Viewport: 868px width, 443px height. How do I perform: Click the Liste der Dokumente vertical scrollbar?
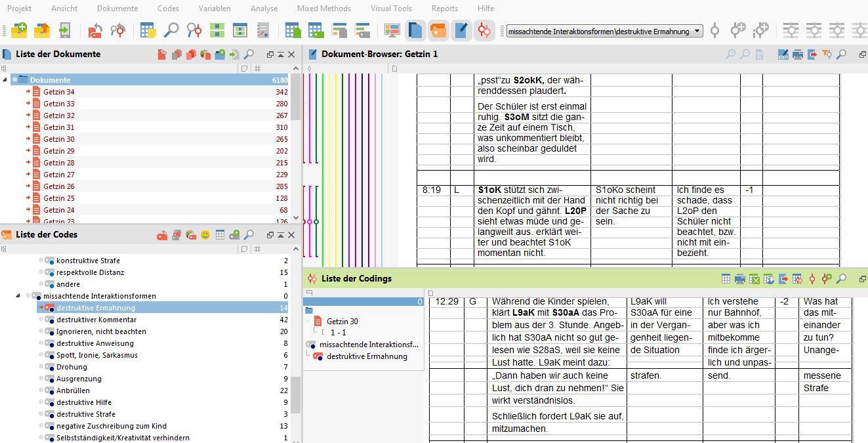(x=295, y=105)
